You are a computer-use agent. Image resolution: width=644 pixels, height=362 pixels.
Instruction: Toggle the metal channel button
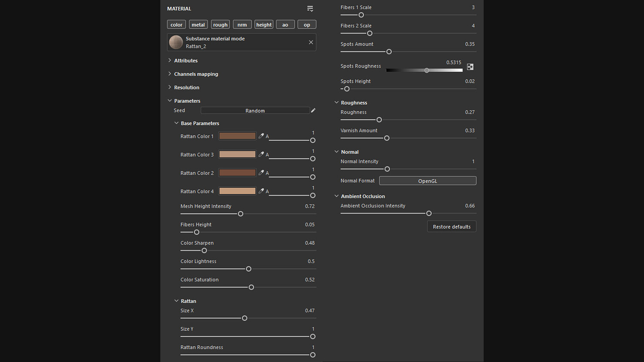point(198,25)
